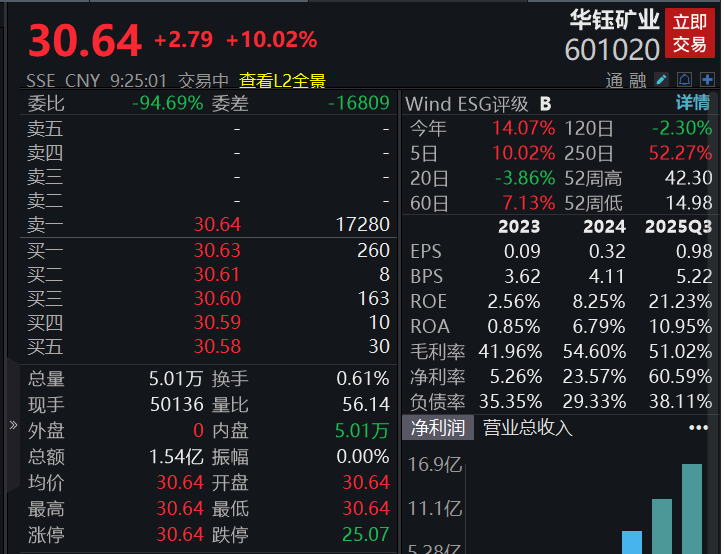Click the stock code 601020
This screenshot has width=724, height=554.
(612, 49)
